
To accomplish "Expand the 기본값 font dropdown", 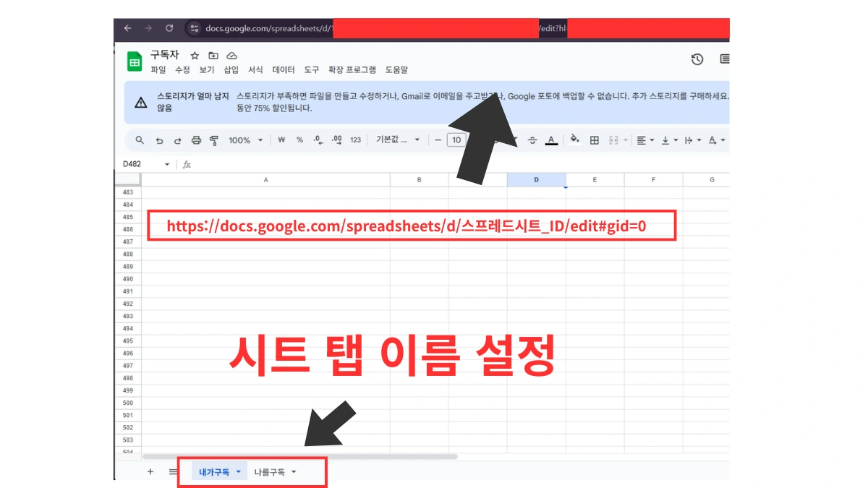I will tap(397, 140).
